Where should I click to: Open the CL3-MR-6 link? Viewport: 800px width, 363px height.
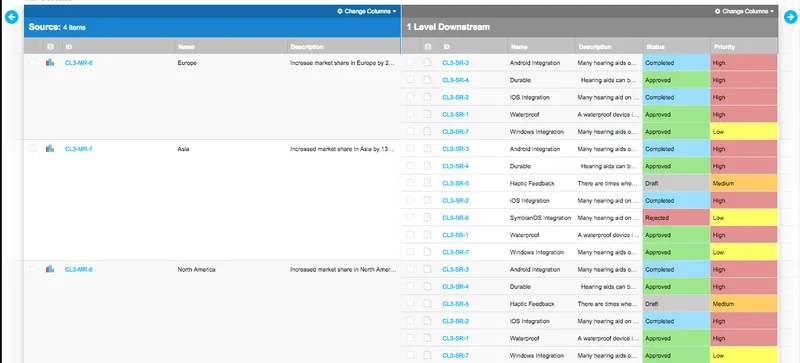(79, 63)
